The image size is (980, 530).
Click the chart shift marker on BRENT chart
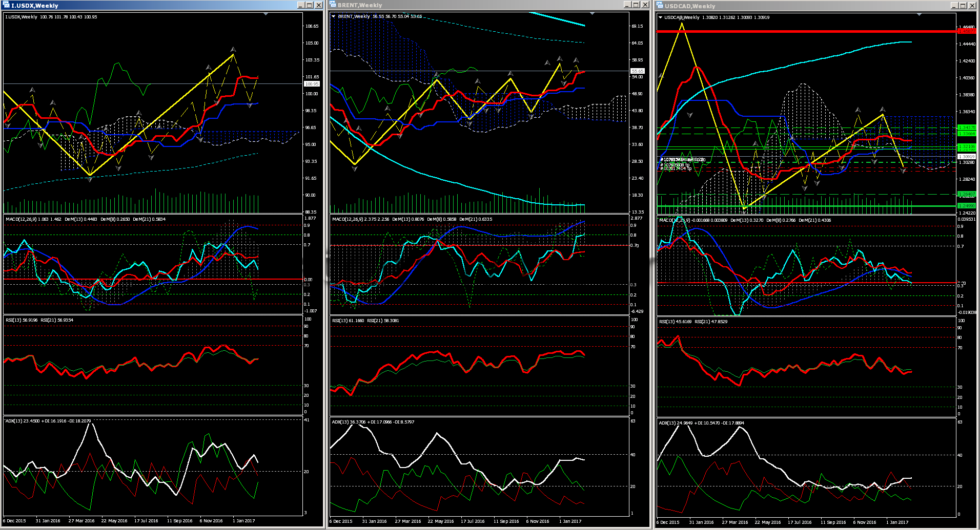tap(592, 14)
